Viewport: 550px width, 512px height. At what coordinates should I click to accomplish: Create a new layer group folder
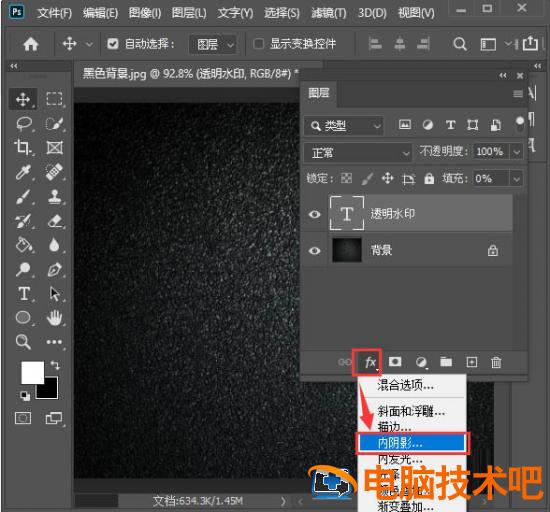tap(446, 362)
